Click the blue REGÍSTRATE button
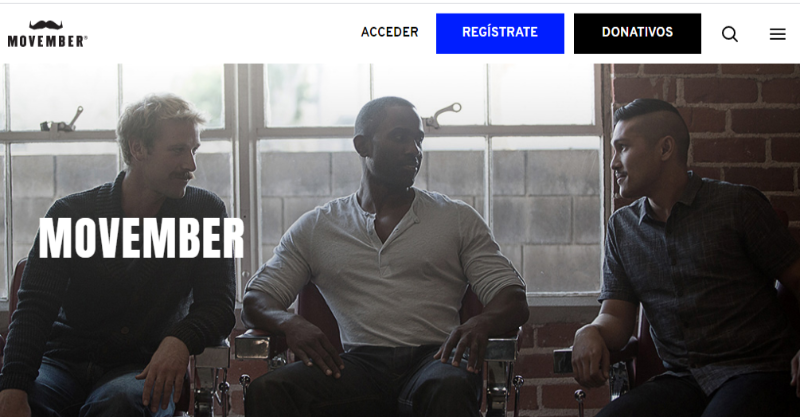Viewport: 800px width, 417px height. tap(500, 33)
